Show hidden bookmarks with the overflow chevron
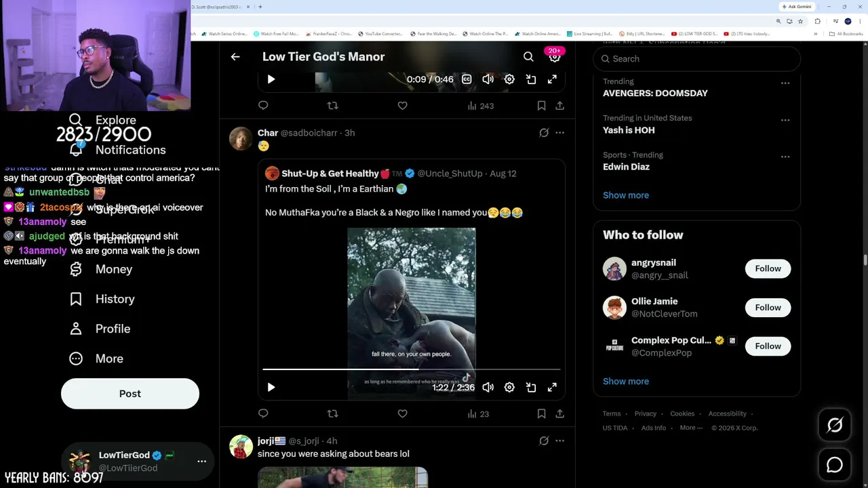The width and height of the screenshot is (868, 488). 815,33
